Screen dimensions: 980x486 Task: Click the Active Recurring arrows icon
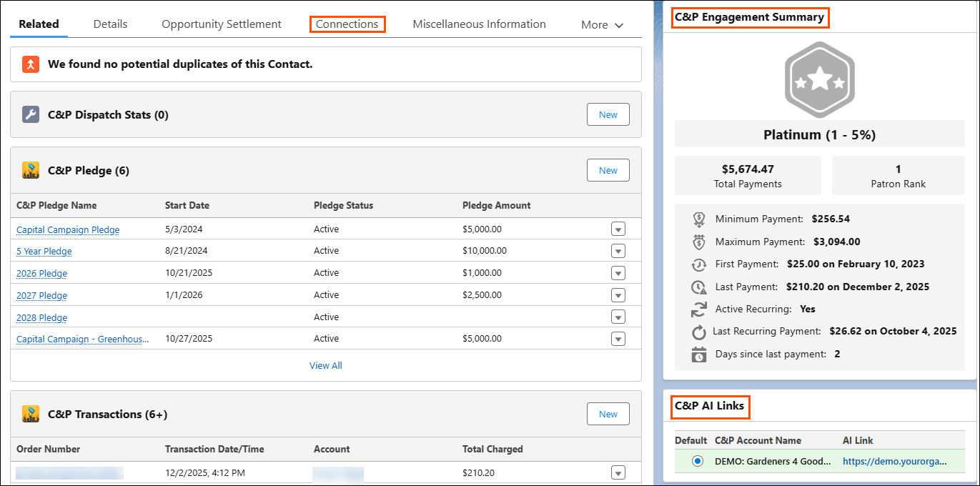(x=699, y=309)
